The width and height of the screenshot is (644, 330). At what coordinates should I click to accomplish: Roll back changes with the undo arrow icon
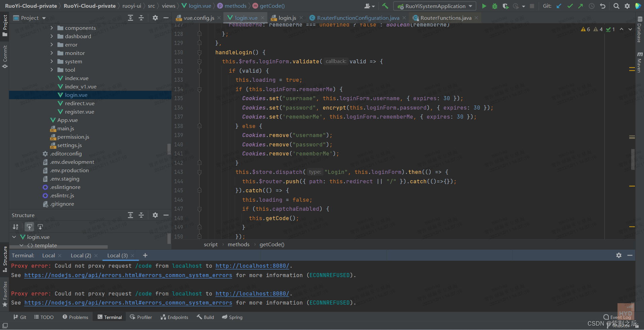603,6
